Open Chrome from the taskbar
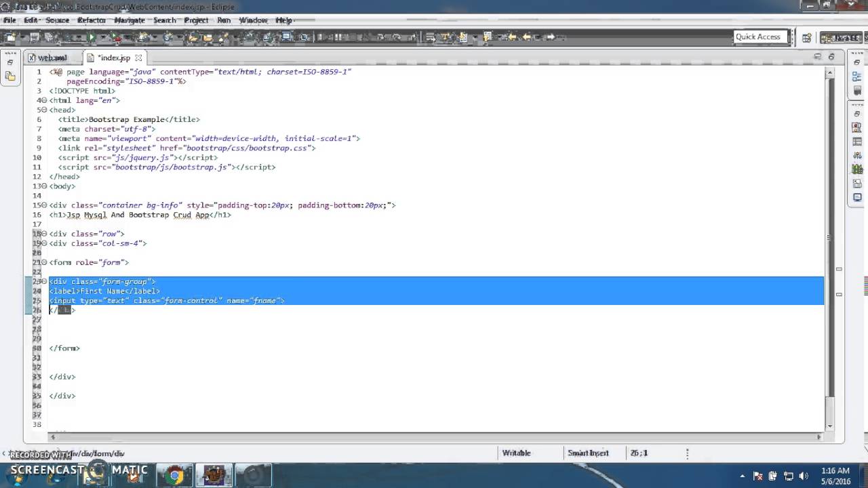868x488 pixels. (x=175, y=476)
